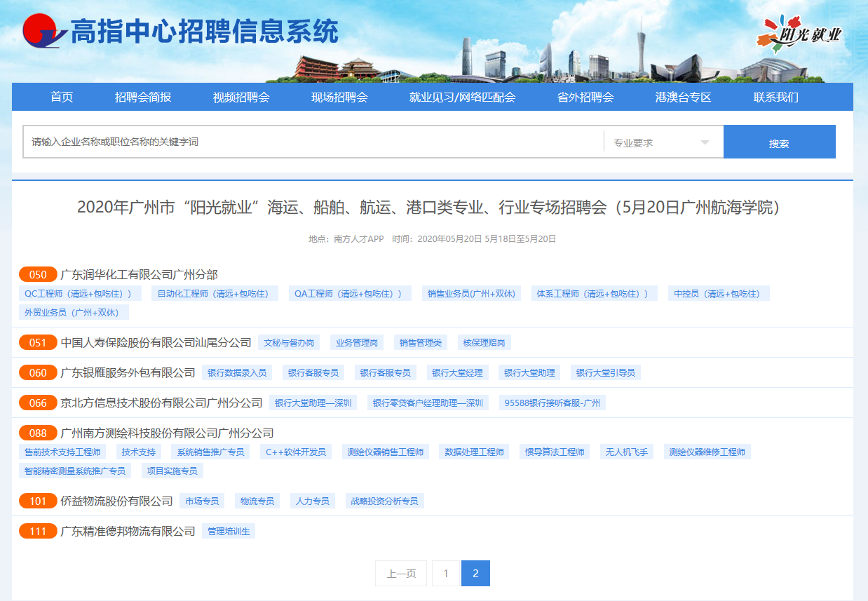Select the 项目实施专员 job tag
The image size is (868, 601).
pyautogui.click(x=172, y=471)
